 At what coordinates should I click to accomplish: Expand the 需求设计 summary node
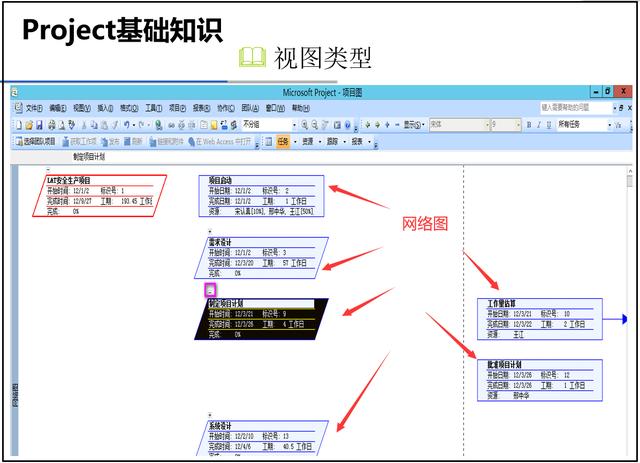(x=210, y=232)
